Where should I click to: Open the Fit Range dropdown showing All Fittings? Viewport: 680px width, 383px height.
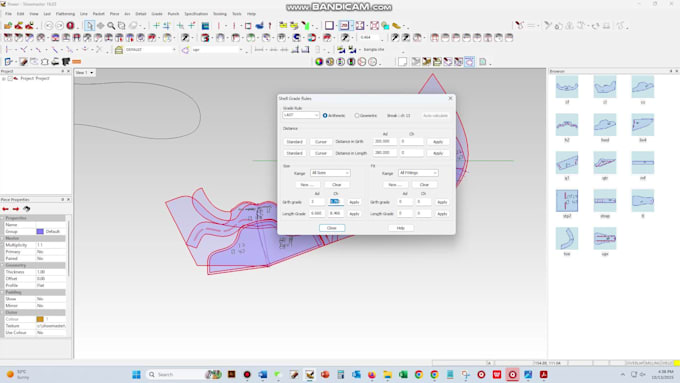[418, 173]
